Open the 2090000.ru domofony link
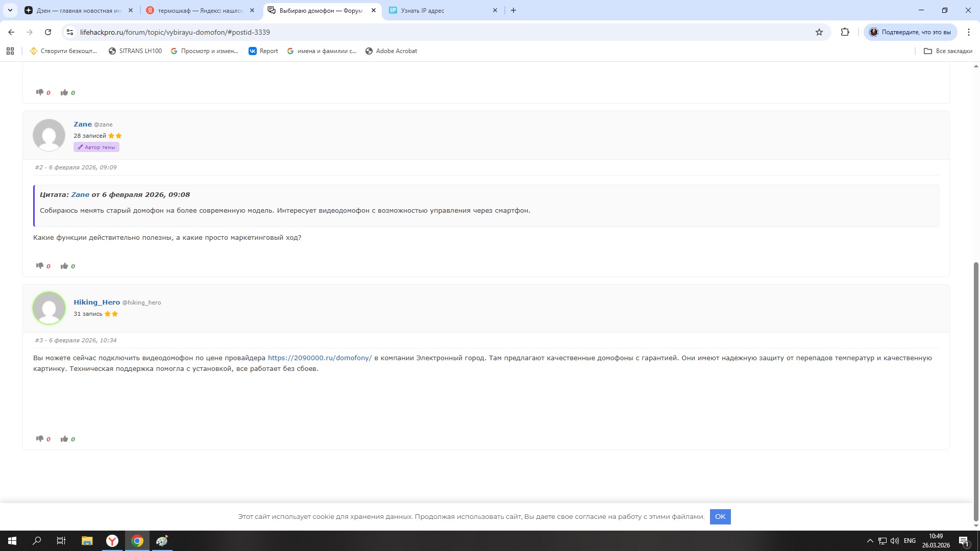Screen dimensions: 980x551 [320, 358]
